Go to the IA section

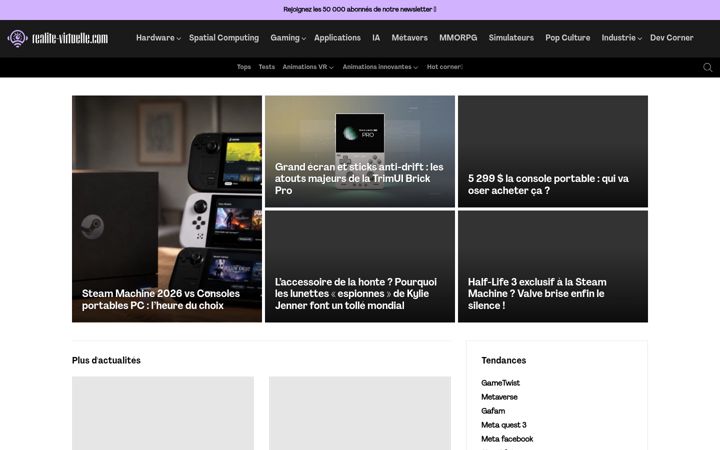(376, 38)
